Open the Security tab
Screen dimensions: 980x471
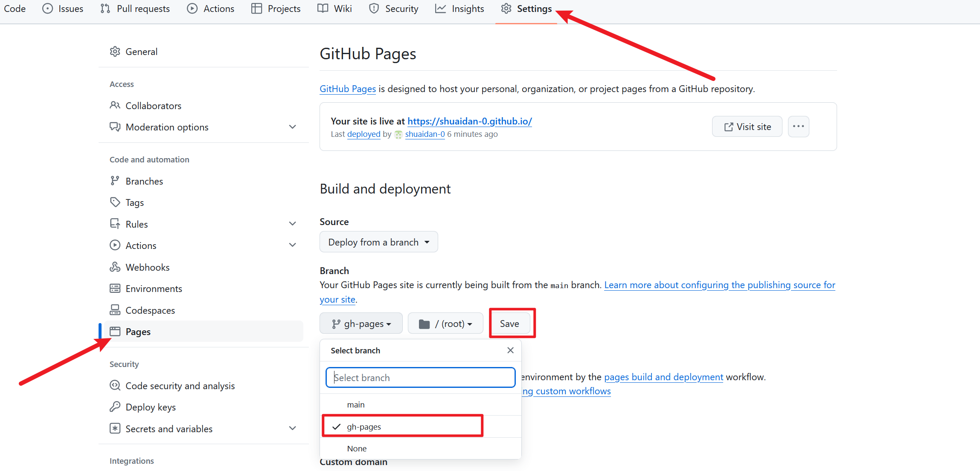coord(394,9)
